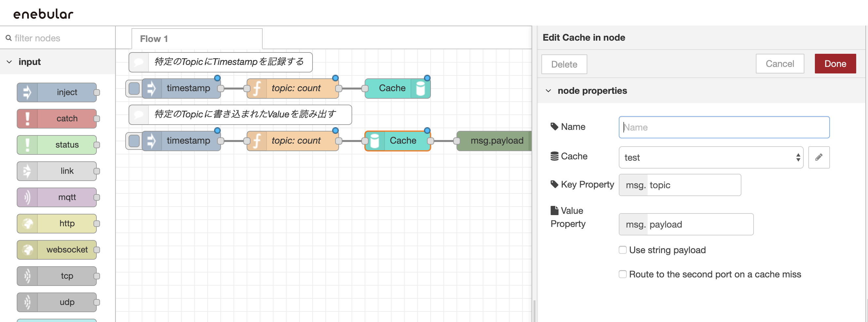This screenshot has height=322, width=868.
Task: Enable Use string payload checkbox
Action: [x=622, y=250]
